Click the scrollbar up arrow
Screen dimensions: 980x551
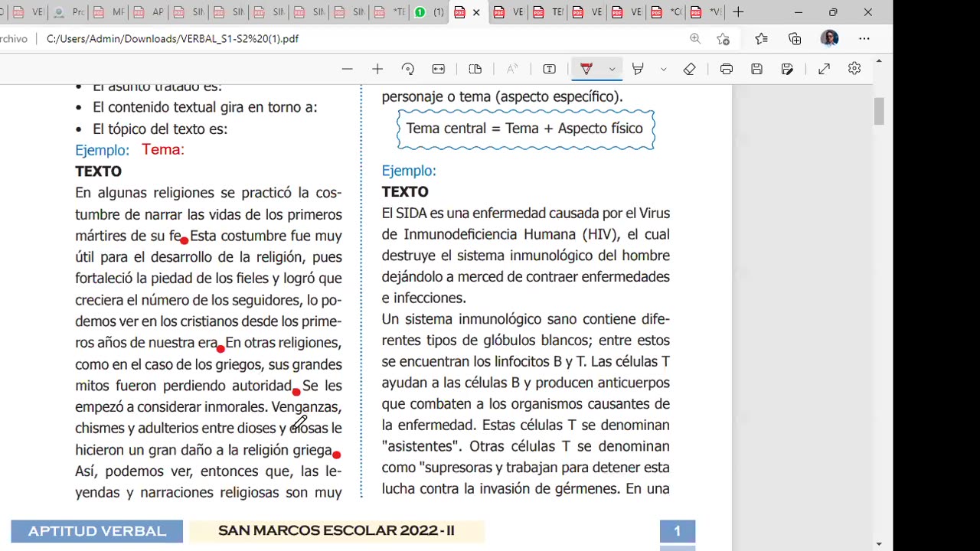pyautogui.click(x=879, y=60)
